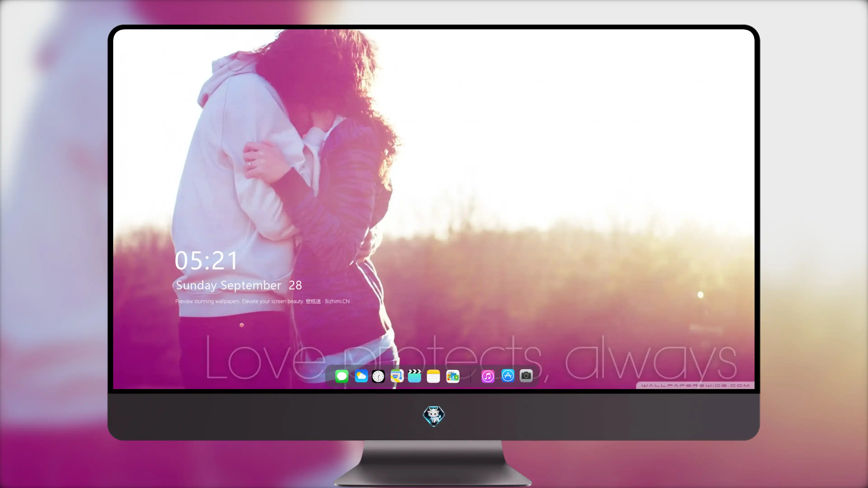Open the Clock app in the dock

tap(378, 376)
